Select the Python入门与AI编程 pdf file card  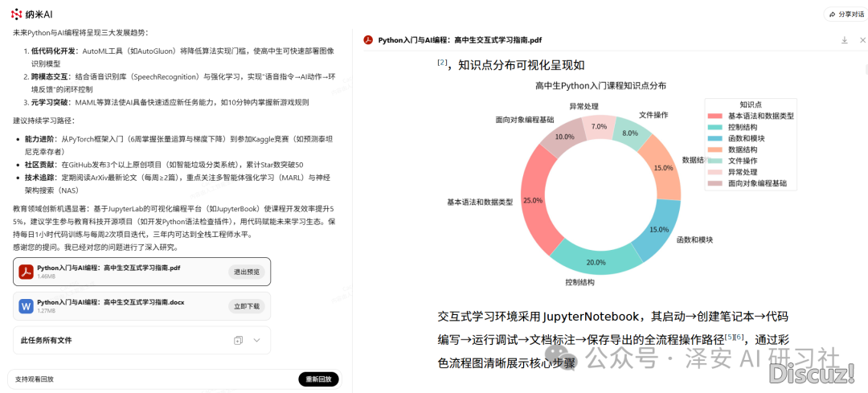(141, 272)
